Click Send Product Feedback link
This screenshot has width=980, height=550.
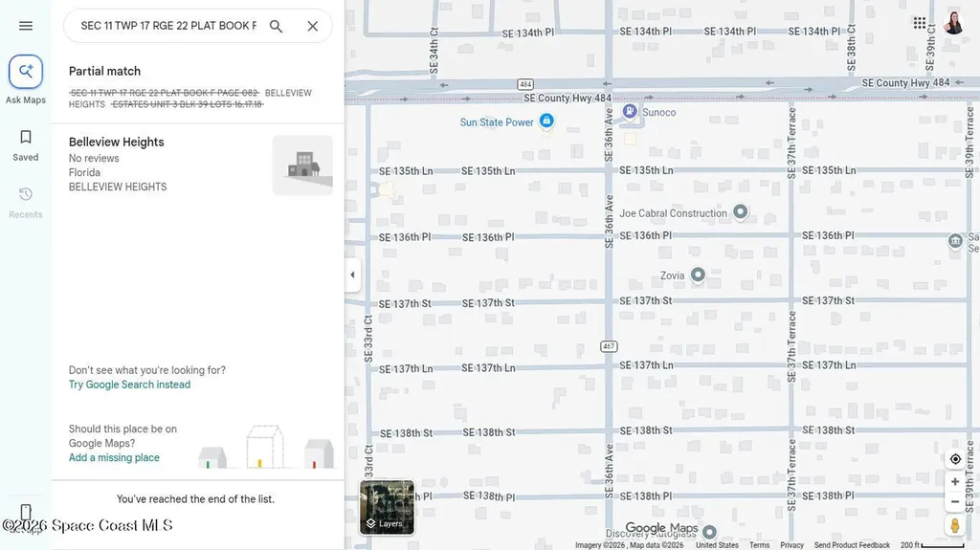[x=852, y=545]
